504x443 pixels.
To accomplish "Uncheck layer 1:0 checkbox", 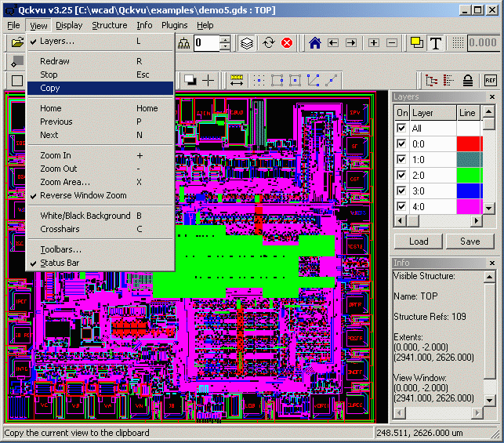I will (401, 159).
